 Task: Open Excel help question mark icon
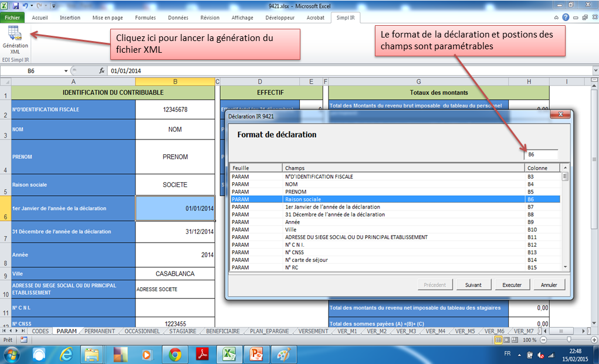[565, 18]
